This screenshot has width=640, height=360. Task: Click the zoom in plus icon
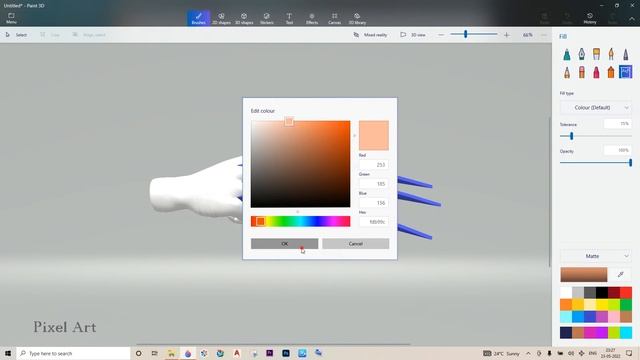pyautogui.click(x=507, y=35)
